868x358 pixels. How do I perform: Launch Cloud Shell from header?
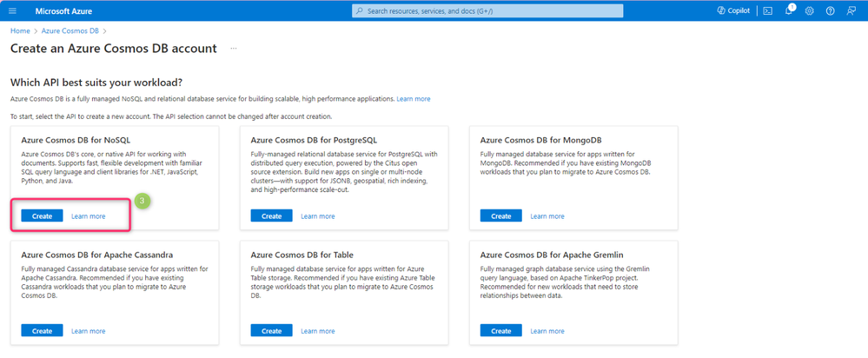point(767,11)
